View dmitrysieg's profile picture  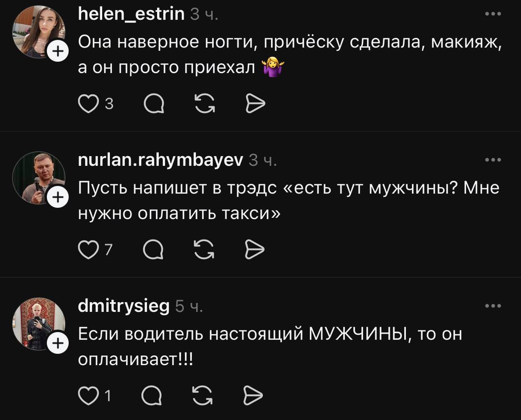(x=38, y=324)
